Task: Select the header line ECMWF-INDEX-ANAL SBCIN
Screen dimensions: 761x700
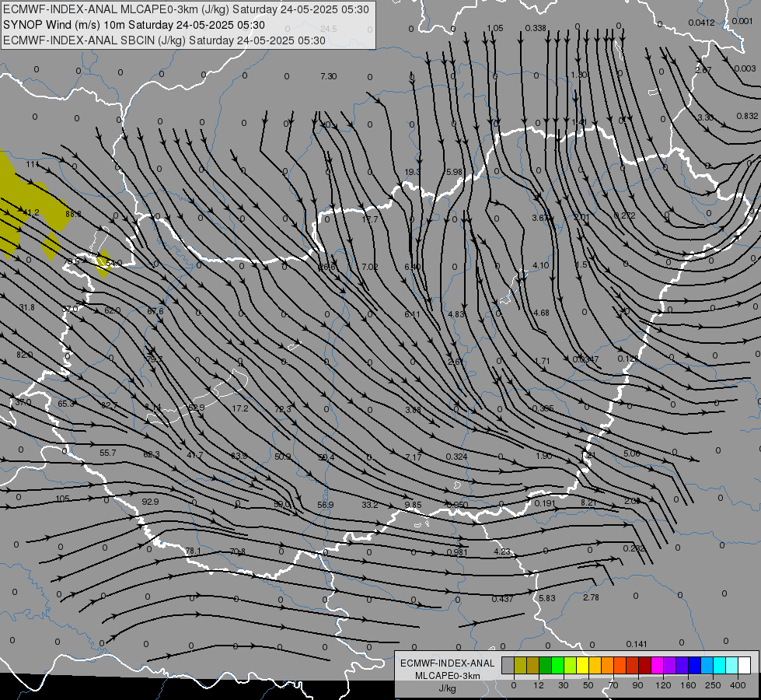Action: point(164,40)
